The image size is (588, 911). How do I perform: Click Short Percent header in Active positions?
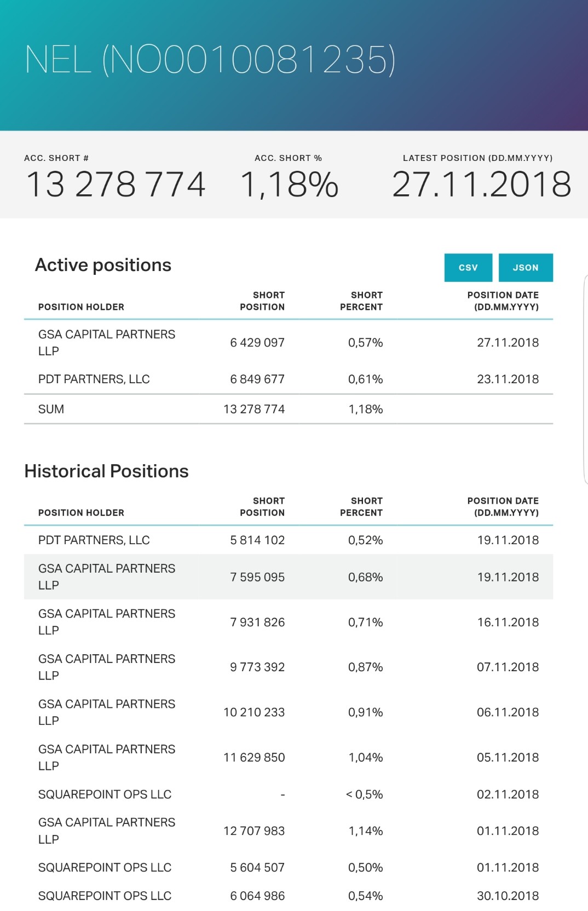tap(361, 301)
